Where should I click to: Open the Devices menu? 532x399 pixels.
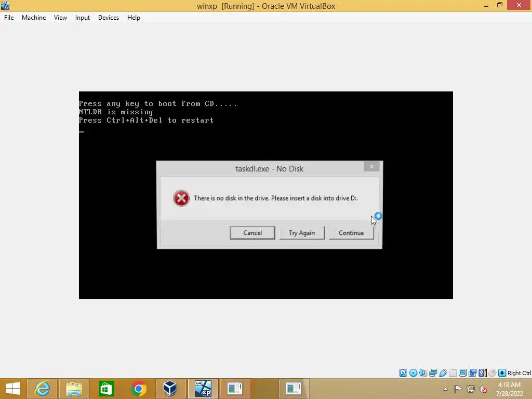(x=109, y=18)
